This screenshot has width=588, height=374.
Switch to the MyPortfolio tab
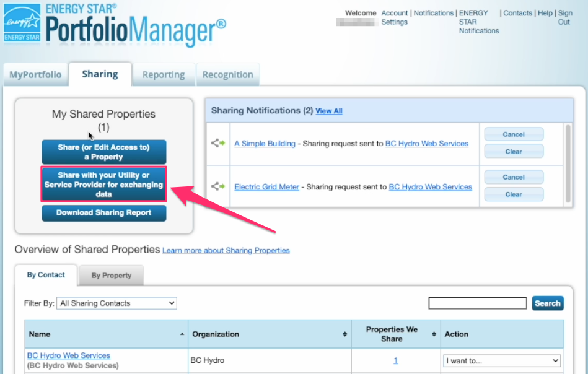pyautogui.click(x=35, y=75)
